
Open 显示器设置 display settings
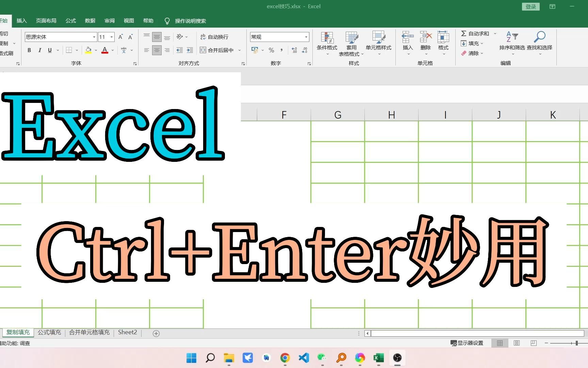tap(467, 343)
